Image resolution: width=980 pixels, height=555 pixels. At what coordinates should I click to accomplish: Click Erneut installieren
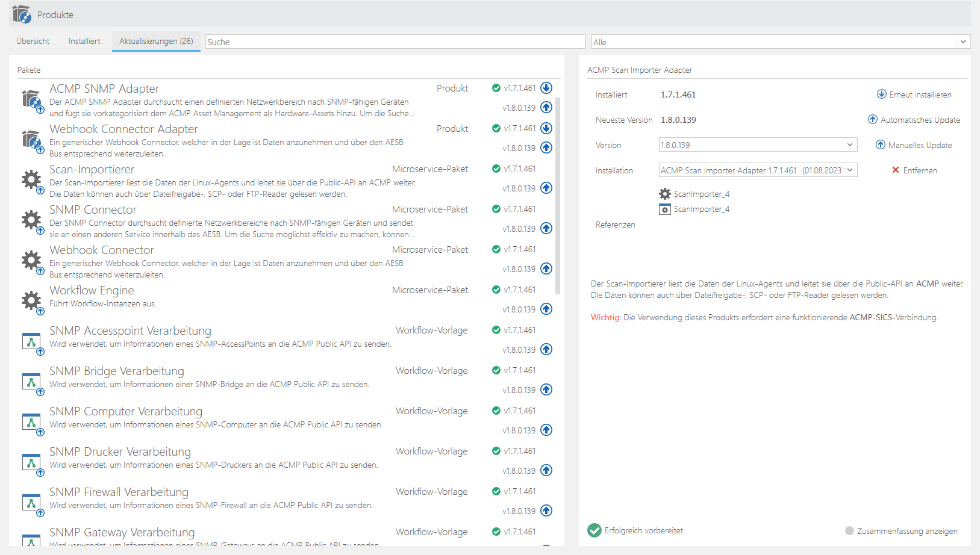[x=914, y=95]
